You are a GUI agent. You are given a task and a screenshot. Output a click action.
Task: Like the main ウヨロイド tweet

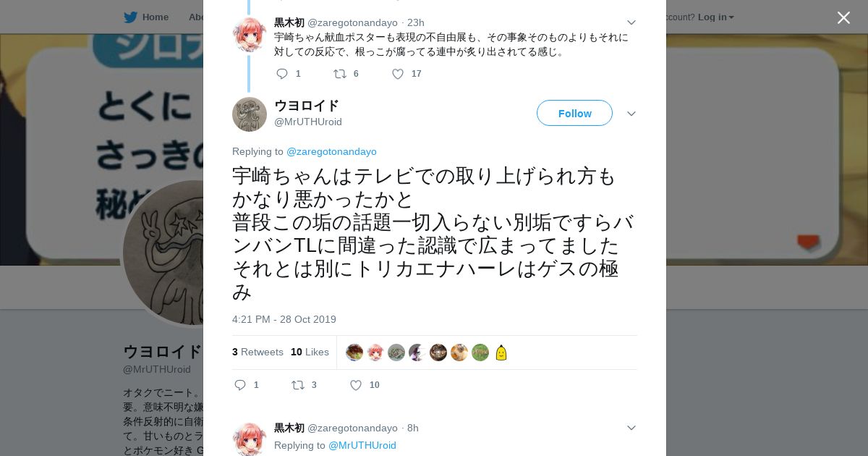(x=356, y=385)
